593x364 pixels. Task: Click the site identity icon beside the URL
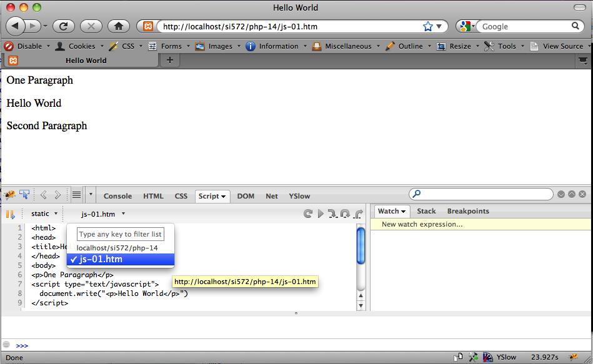(x=148, y=26)
